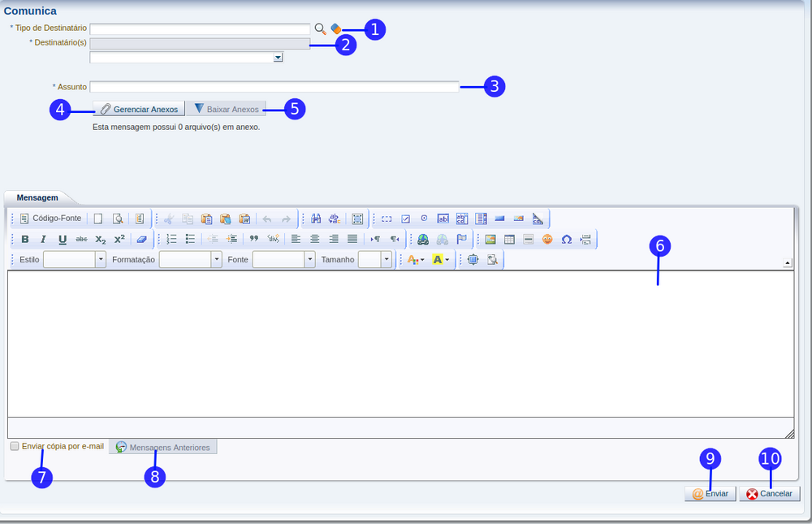The height and width of the screenshot is (524, 812).
Task: Select the Mensagem tab
Action: [x=37, y=197]
